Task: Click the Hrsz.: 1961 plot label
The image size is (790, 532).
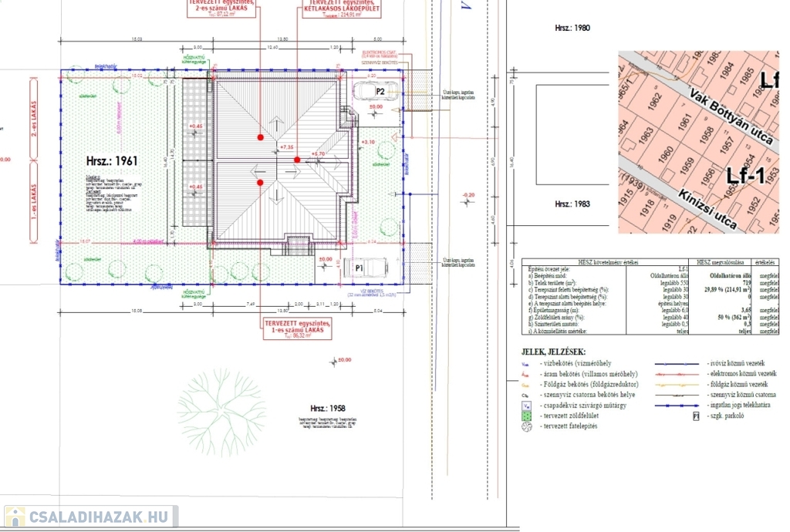Action: pyautogui.click(x=112, y=161)
